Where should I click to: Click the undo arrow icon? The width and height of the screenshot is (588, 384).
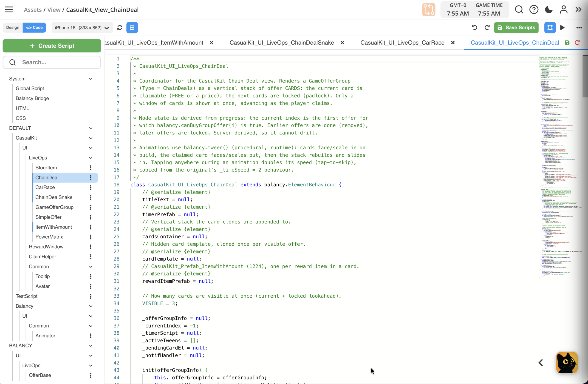click(x=475, y=27)
